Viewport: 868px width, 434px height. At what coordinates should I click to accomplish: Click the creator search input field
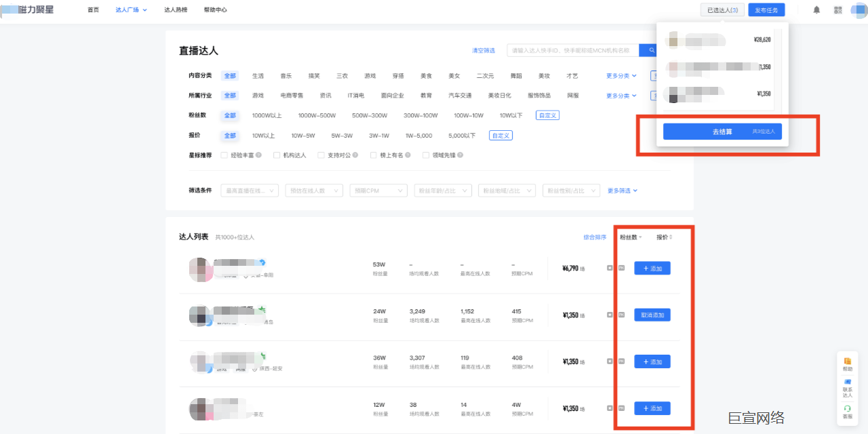point(573,50)
